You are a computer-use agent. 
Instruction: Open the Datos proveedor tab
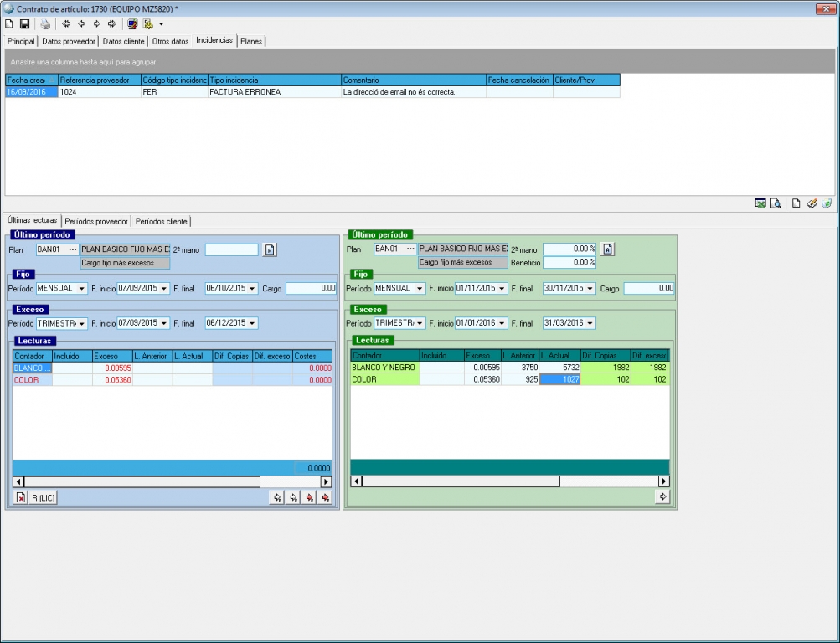click(69, 41)
